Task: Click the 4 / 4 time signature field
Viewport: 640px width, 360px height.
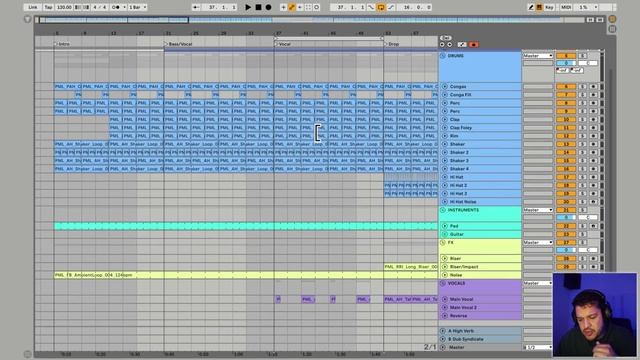Action: (x=99, y=7)
